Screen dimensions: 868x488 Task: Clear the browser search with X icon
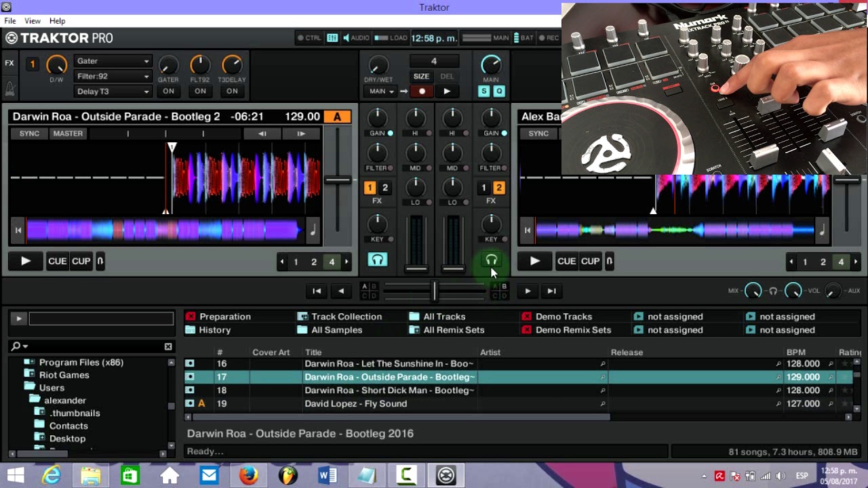pos(168,346)
